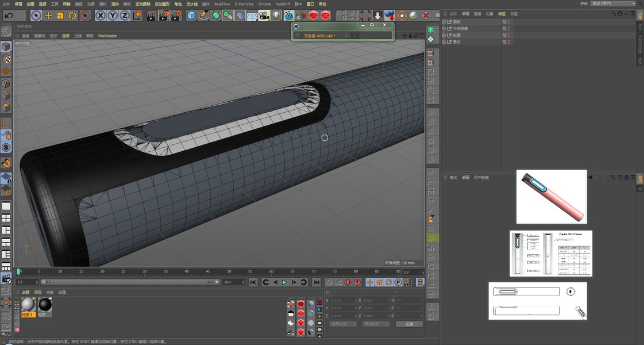The height and width of the screenshot is (345, 644).
Task: Toggle visibility dots of 备份 layer
Action: (x=508, y=42)
